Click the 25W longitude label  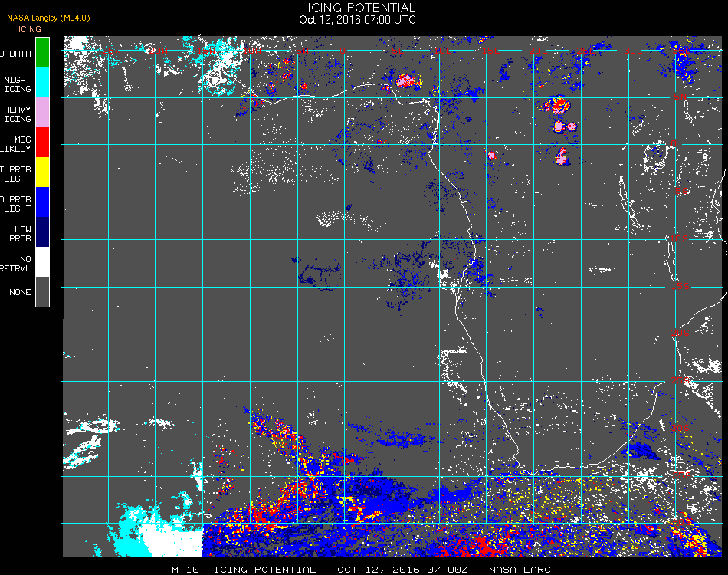point(112,50)
